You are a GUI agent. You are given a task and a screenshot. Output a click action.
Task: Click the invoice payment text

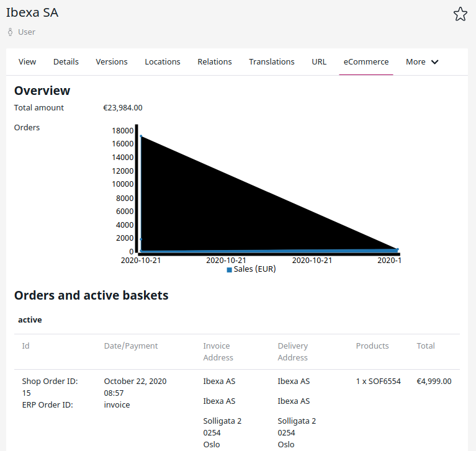117,405
